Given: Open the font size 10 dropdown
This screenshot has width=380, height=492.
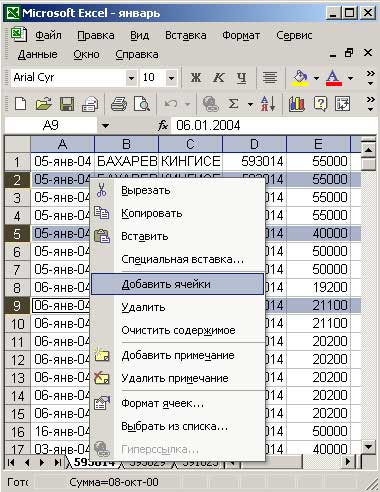Looking at the screenshot, I should 171,78.
